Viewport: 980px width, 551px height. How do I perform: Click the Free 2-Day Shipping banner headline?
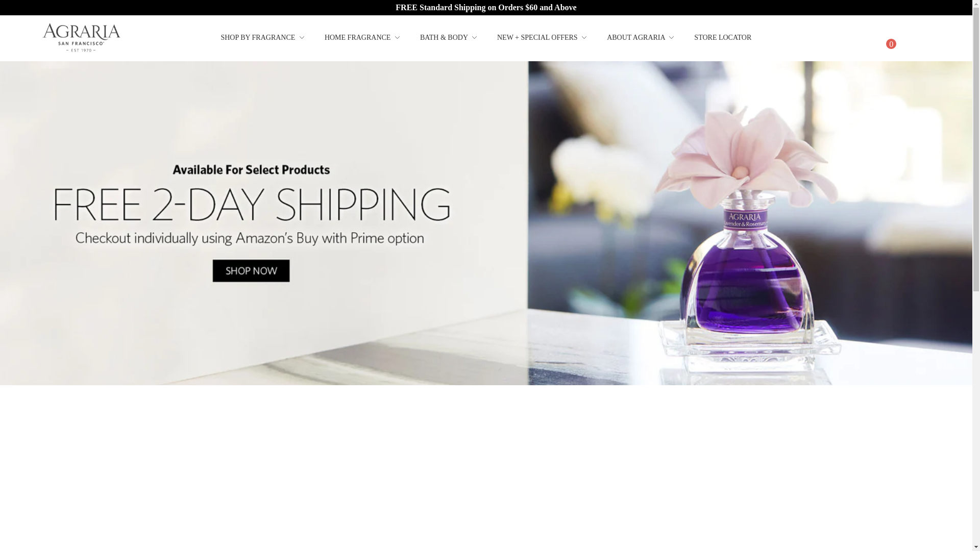point(252,204)
